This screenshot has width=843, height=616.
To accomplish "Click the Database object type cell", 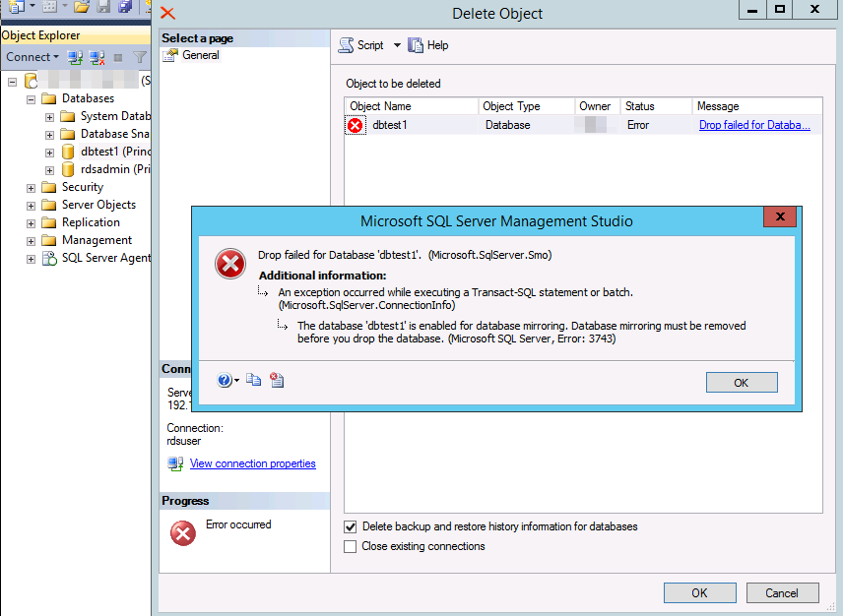I will [x=507, y=125].
